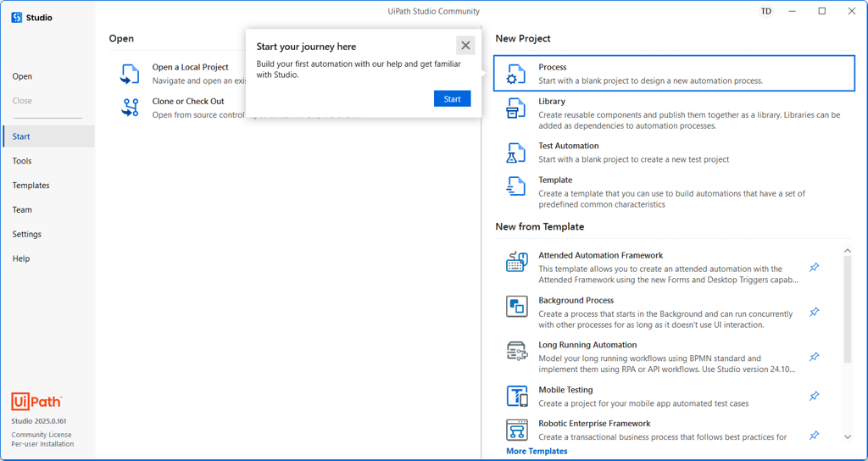868x461 pixels.
Task: Select Attended Automation Framework title
Action: [x=601, y=255]
